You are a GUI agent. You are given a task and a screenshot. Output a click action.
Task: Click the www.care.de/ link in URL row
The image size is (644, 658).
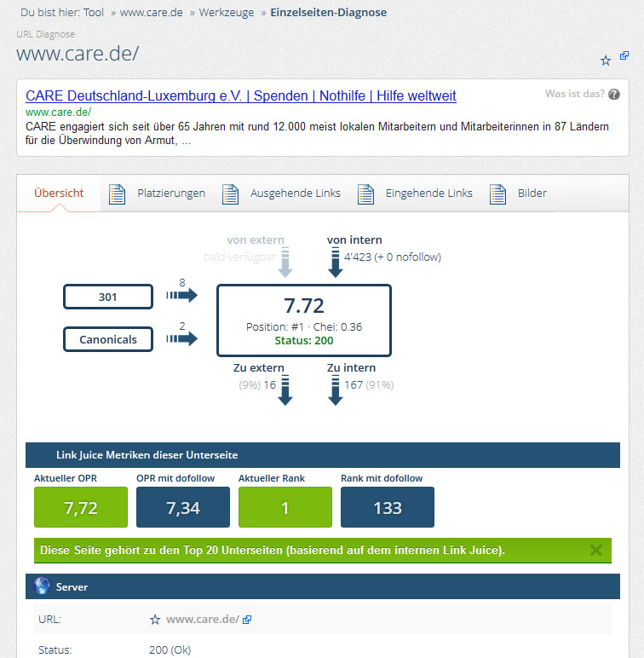203,620
